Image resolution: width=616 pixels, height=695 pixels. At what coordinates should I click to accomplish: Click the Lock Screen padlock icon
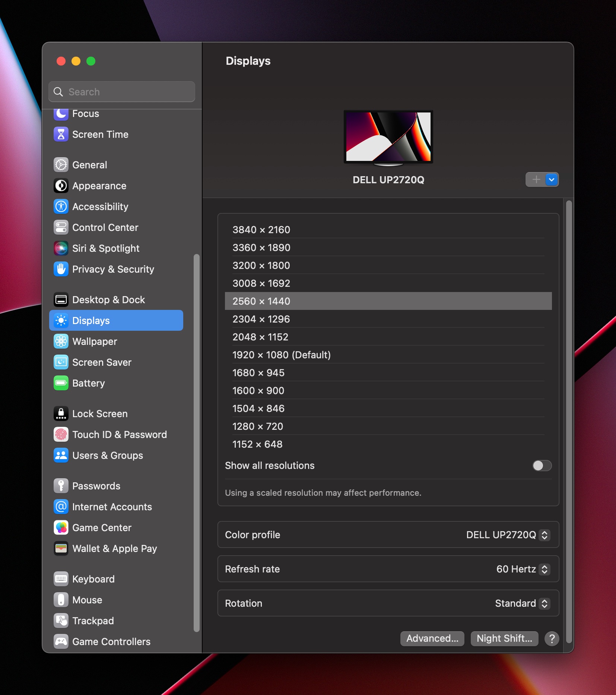pyautogui.click(x=61, y=414)
